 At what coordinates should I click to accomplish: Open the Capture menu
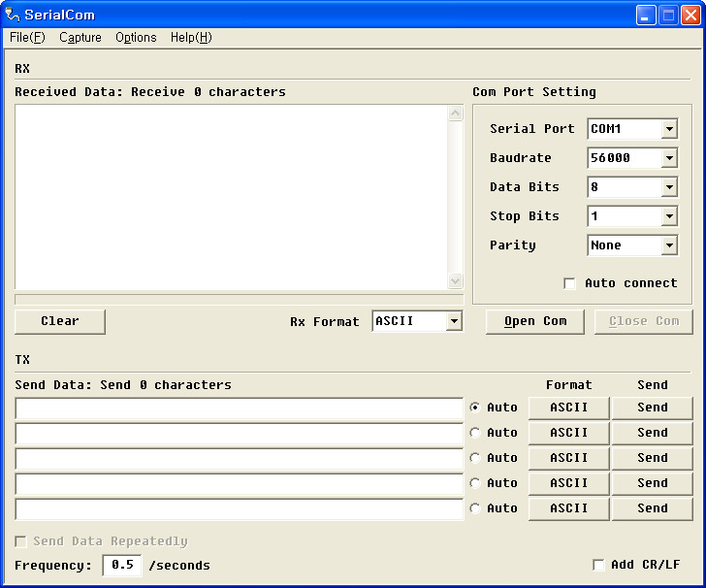pyautogui.click(x=80, y=38)
